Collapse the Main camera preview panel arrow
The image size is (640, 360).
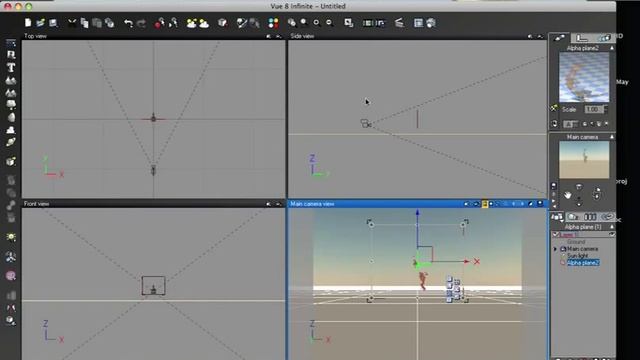(612, 137)
